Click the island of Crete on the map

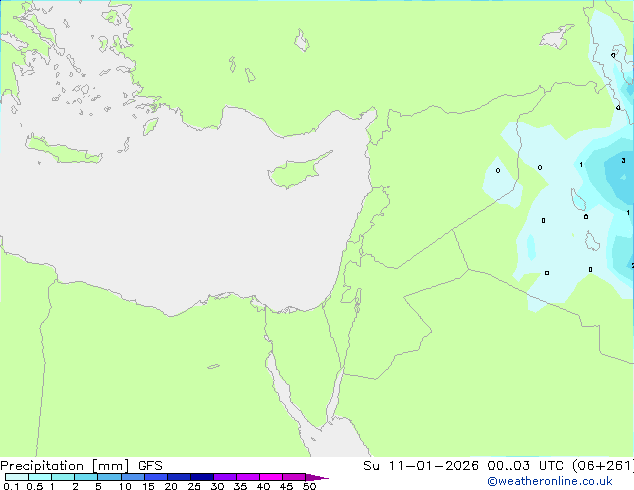pyautogui.click(x=63, y=150)
